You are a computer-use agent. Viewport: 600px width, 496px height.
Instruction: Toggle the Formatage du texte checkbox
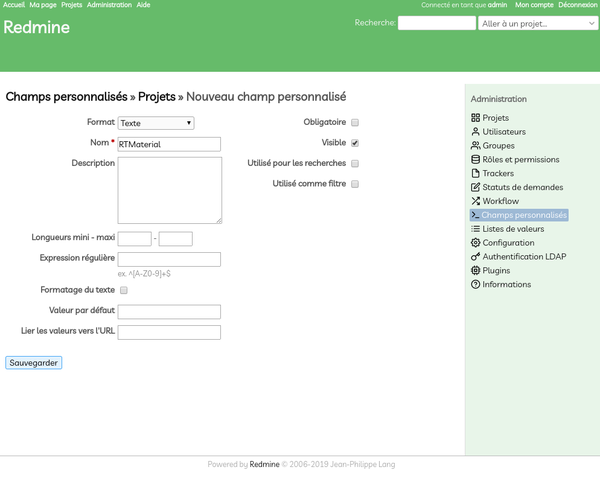(124, 290)
